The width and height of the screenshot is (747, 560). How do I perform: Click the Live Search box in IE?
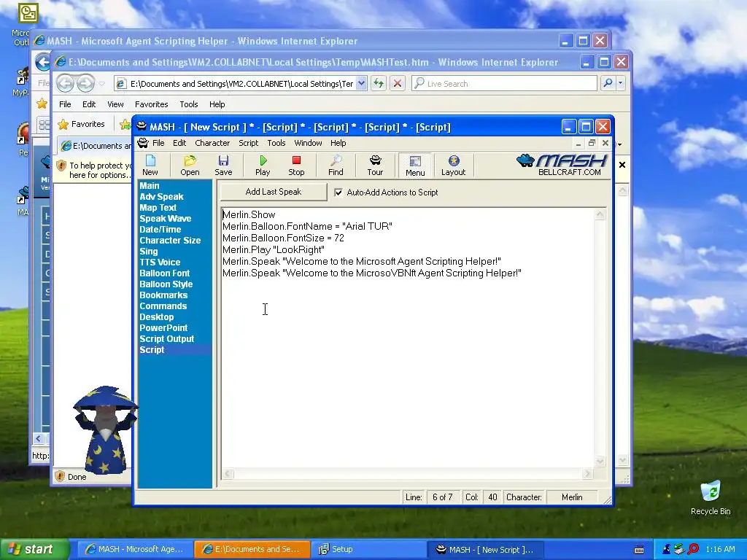click(x=504, y=83)
